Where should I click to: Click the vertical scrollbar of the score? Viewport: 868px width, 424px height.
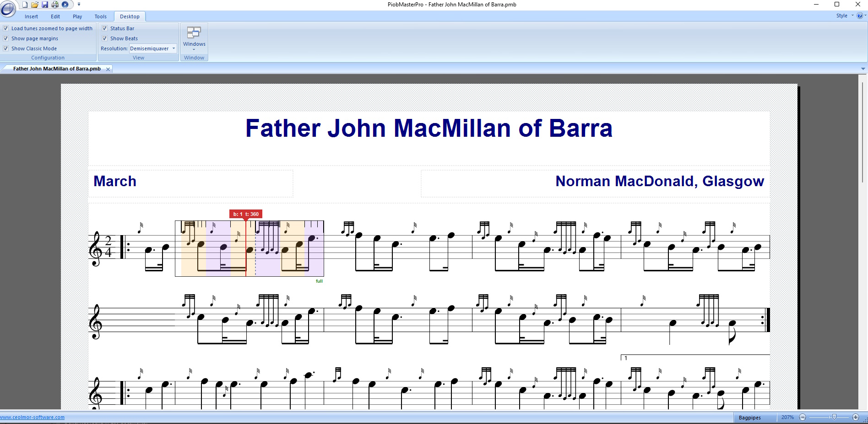pos(863,133)
